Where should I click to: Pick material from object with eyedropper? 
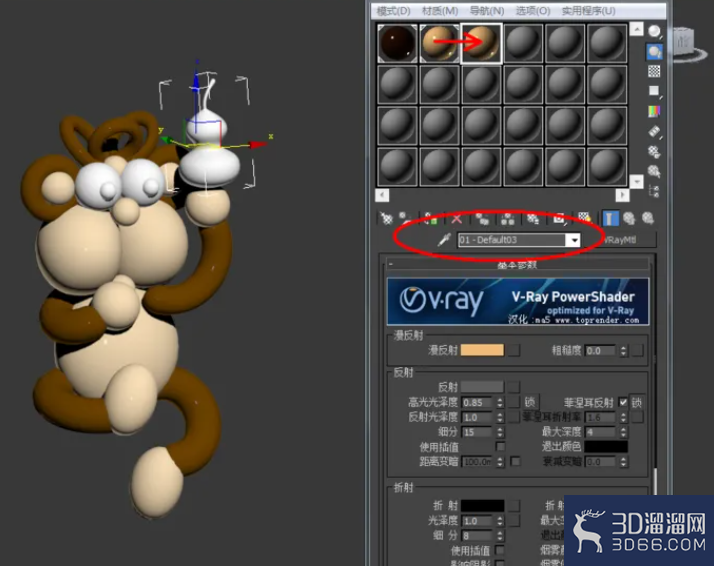click(x=444, y=240)
